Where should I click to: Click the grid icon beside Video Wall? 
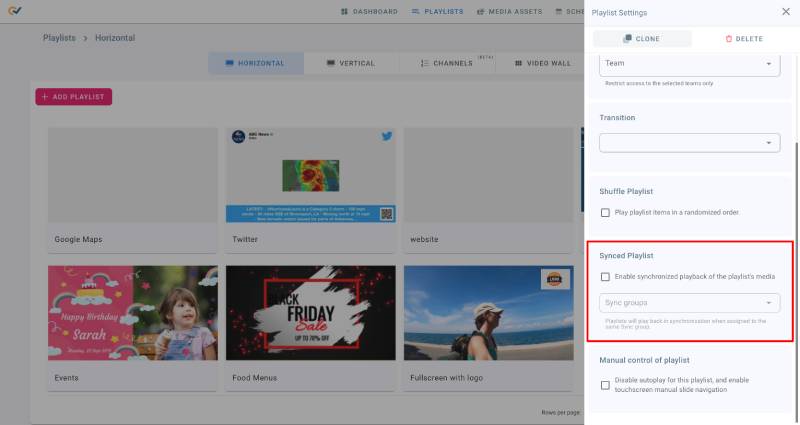point(518,63)
